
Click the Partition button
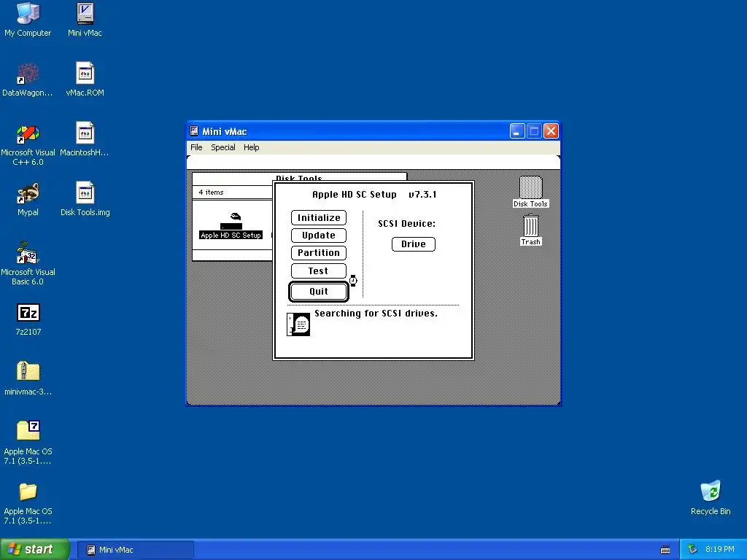[x=319, y=253]
